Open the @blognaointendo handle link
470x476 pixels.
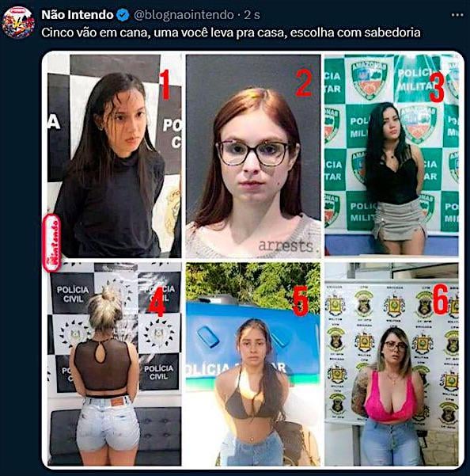pyautogui.click(x=184, y=15)
